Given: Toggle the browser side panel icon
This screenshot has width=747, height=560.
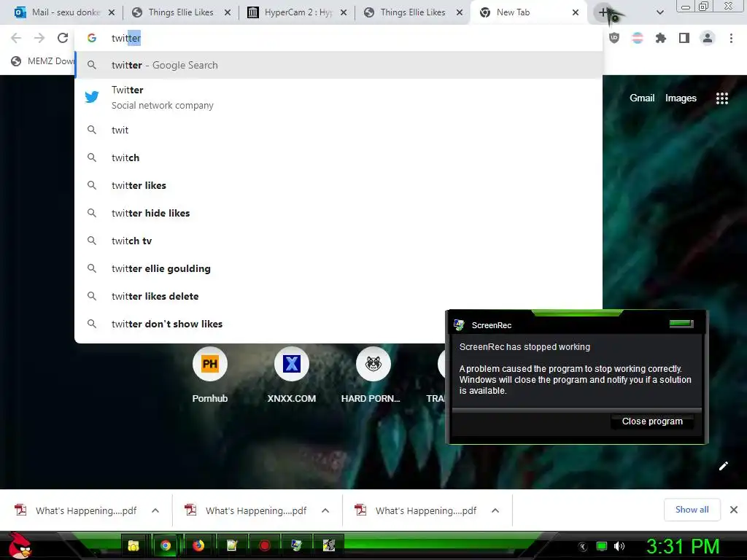Looking at the screenshot, I should (x=684, y=38).
